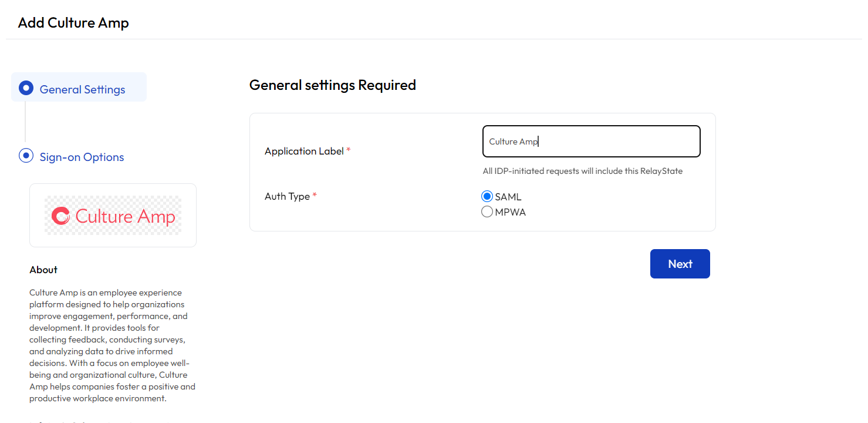This screenshot has height=423, width=868.
Task: Go to the Sign-on Options step
Action: point(82,157)
